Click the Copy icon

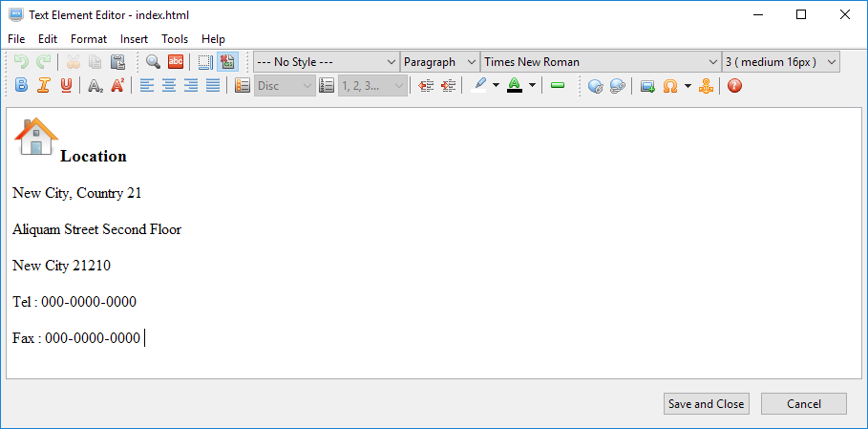pyautogui.click(x=95, y=62)
